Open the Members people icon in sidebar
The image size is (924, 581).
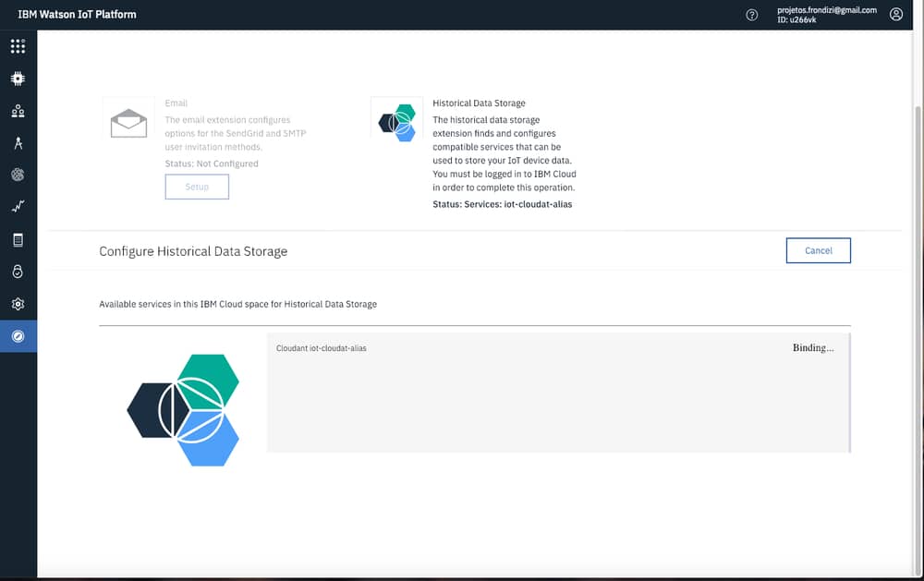[18, 111]
